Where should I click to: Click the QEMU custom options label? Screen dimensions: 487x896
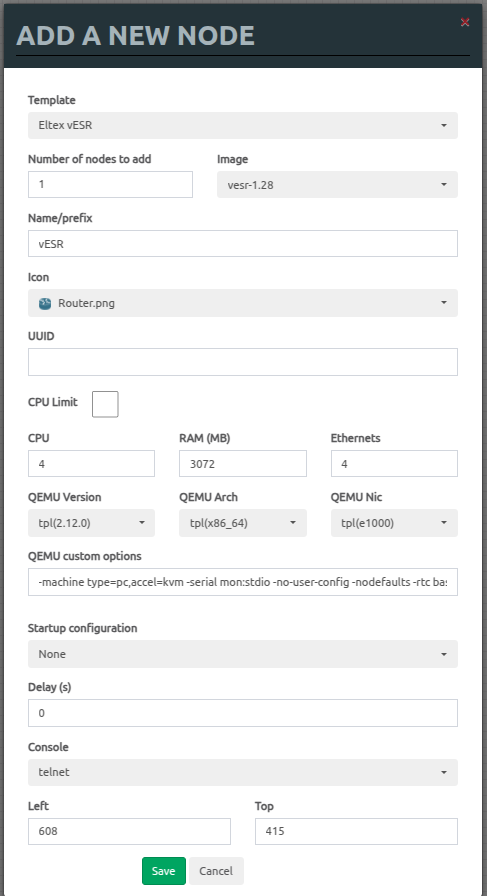coord(85,556)
